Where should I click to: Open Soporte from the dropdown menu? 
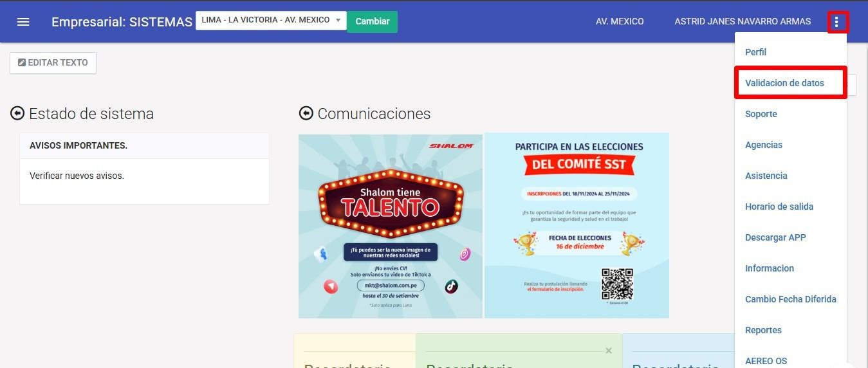[761, 114]
